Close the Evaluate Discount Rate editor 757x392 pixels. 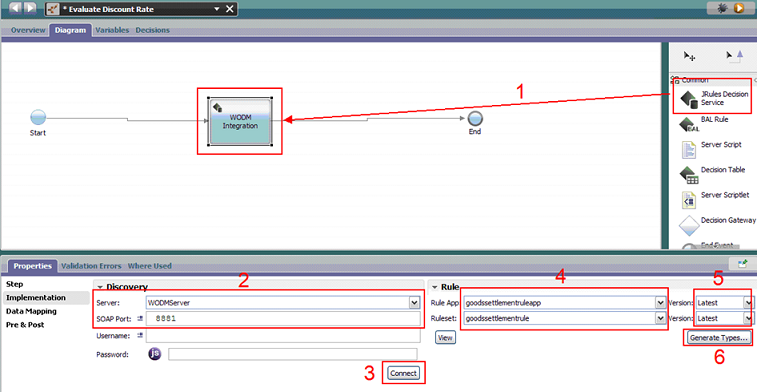pyautogui.click(x=229, y=9)
